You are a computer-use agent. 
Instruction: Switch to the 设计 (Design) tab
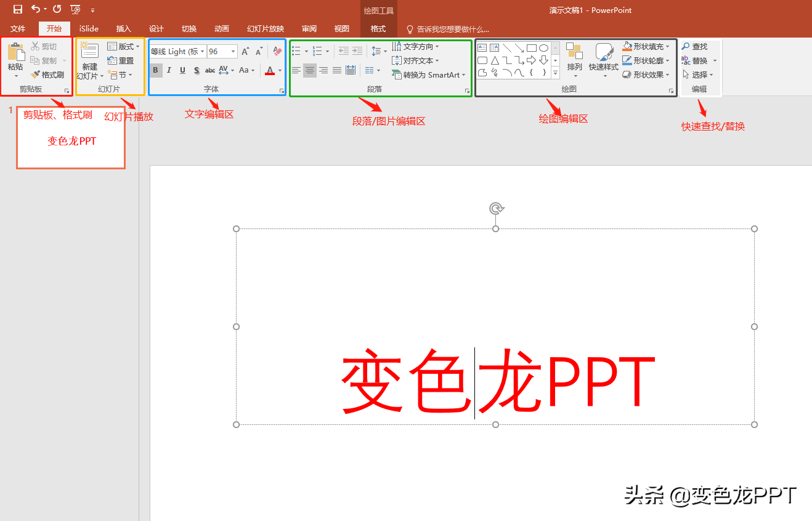(156, 28)
